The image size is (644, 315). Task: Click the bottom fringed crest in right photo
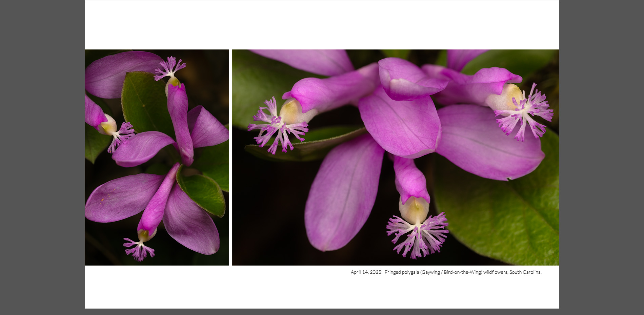point(418,235)
